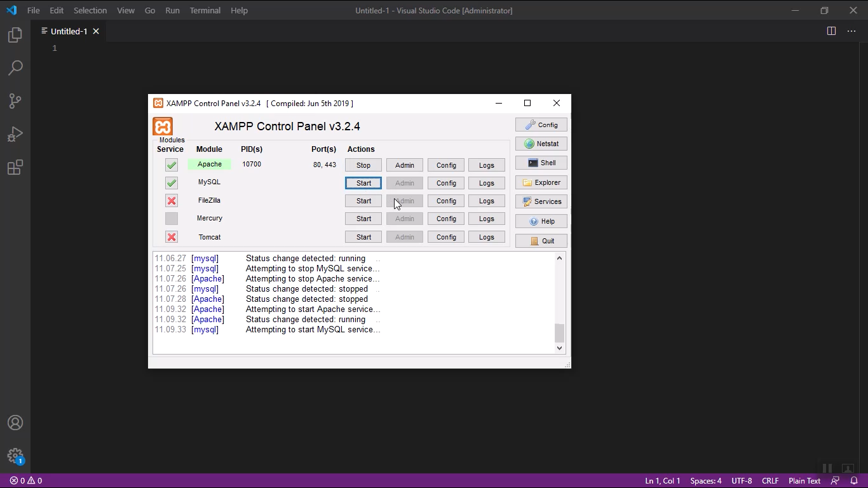
Task: Open Tomcat Config options
Action: pos(446,237)
